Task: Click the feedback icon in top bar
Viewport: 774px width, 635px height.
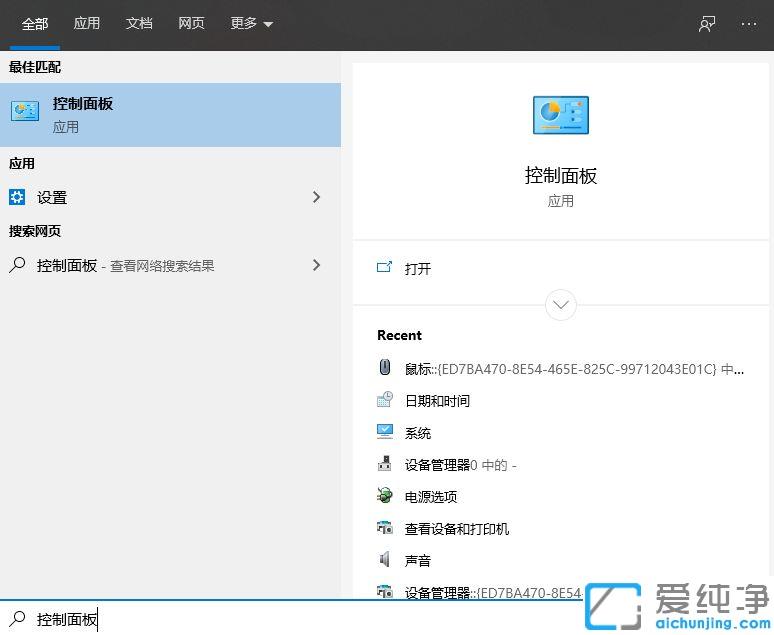Action: click(707, 24)
